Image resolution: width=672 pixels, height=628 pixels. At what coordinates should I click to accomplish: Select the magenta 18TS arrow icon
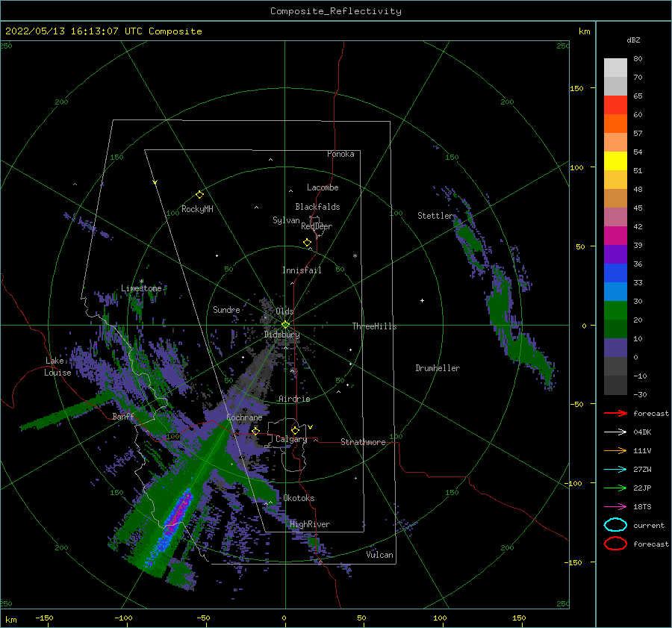tap(615, 507)
